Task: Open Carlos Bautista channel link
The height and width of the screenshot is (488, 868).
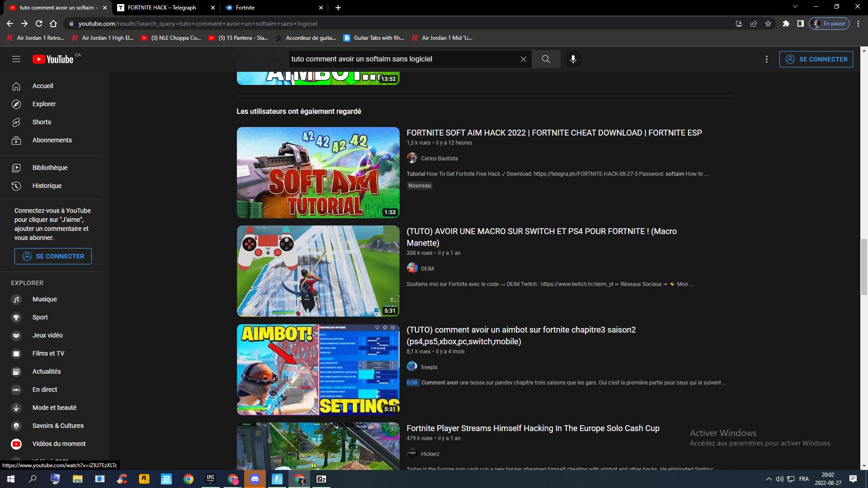Action: (439, 159)
